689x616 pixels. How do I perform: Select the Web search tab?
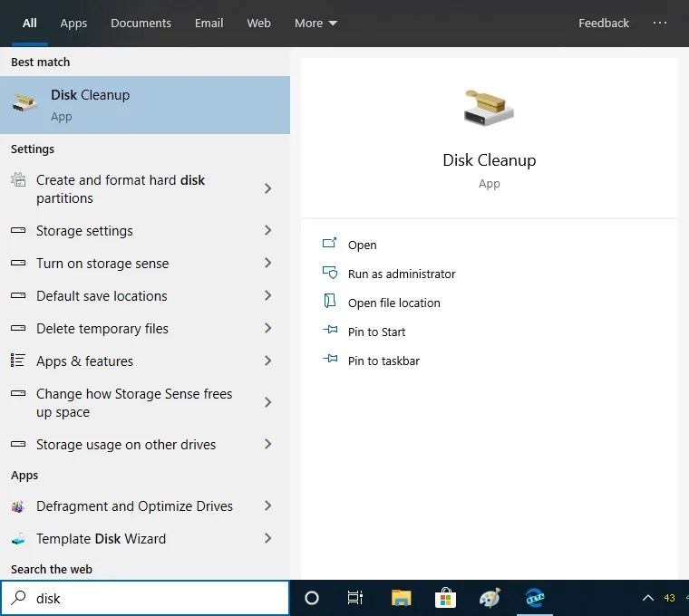(258, 23)
